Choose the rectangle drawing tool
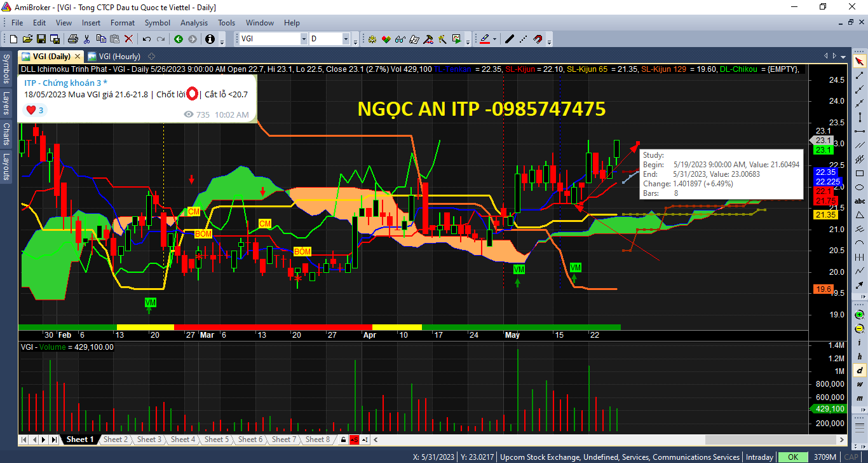 [x=860, y=173]
